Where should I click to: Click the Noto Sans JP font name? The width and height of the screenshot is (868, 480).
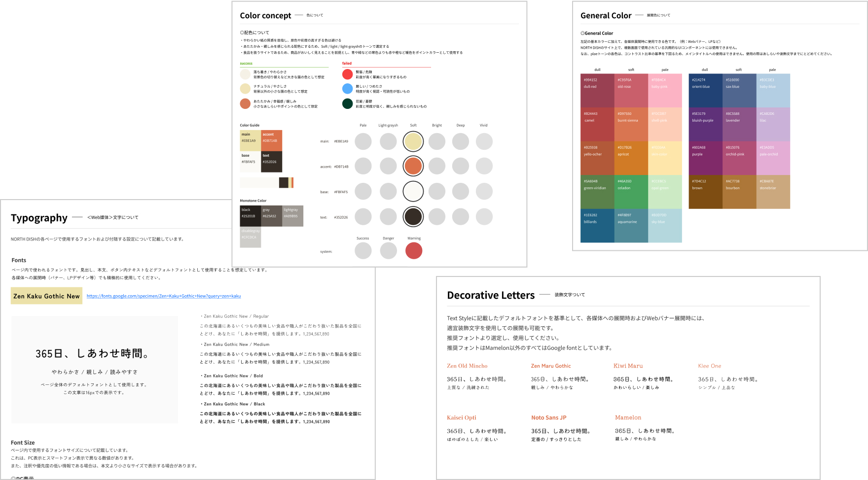click(x=548, y=418)
